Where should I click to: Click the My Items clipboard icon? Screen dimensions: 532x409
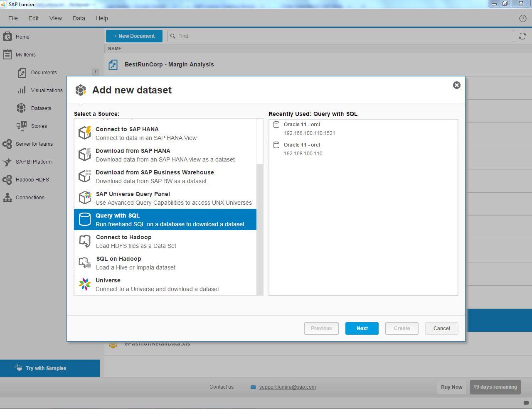(x=7, y=54)
